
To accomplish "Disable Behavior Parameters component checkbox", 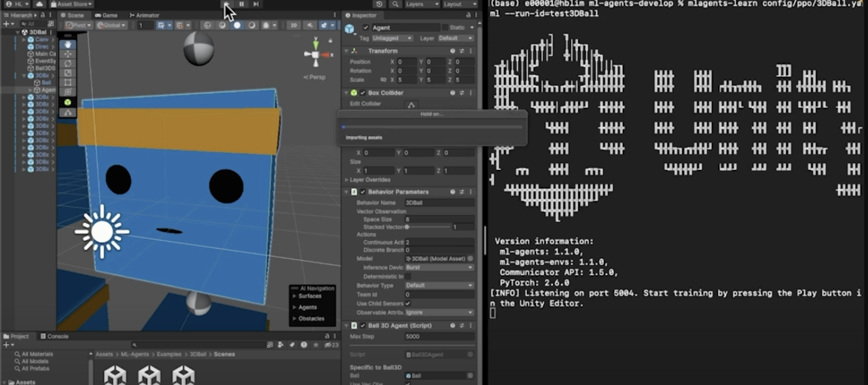I will pos(363,192).
